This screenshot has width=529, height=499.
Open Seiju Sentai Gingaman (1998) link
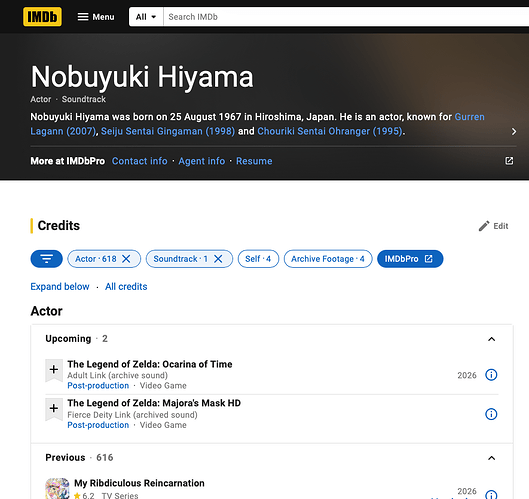coord(168,131)
